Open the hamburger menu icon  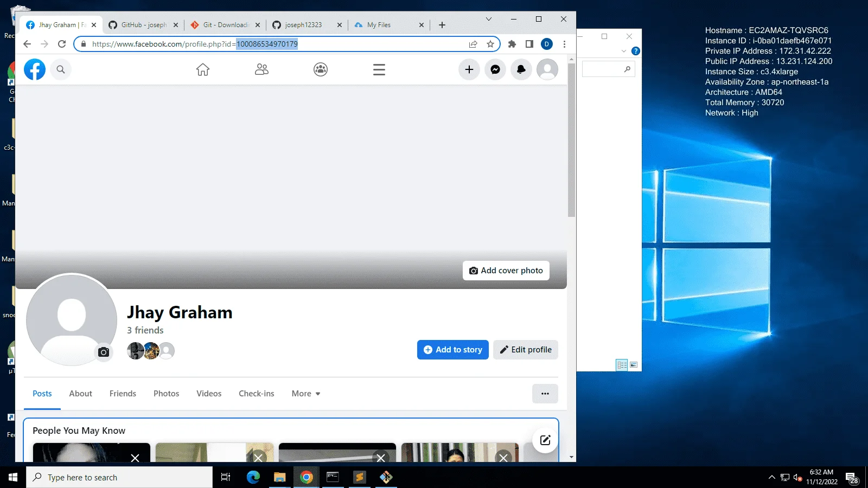pyautogui.click(x=379, y=69)
